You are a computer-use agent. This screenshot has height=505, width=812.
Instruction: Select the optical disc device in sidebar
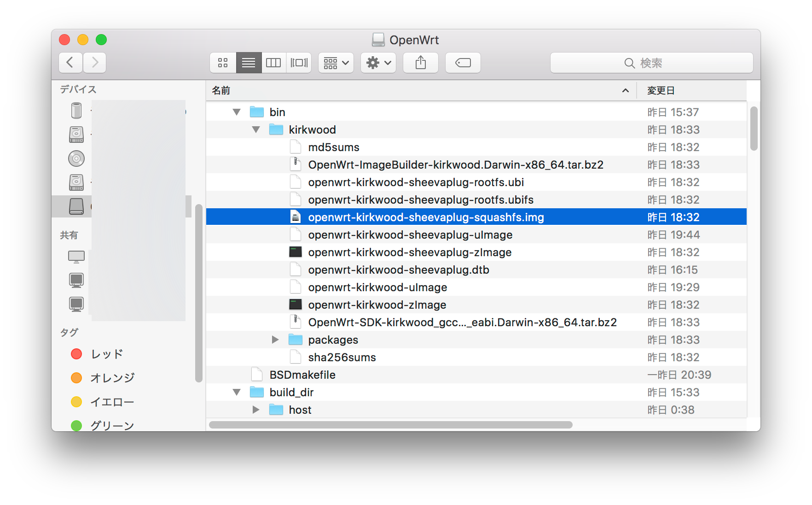pos(76,159)
